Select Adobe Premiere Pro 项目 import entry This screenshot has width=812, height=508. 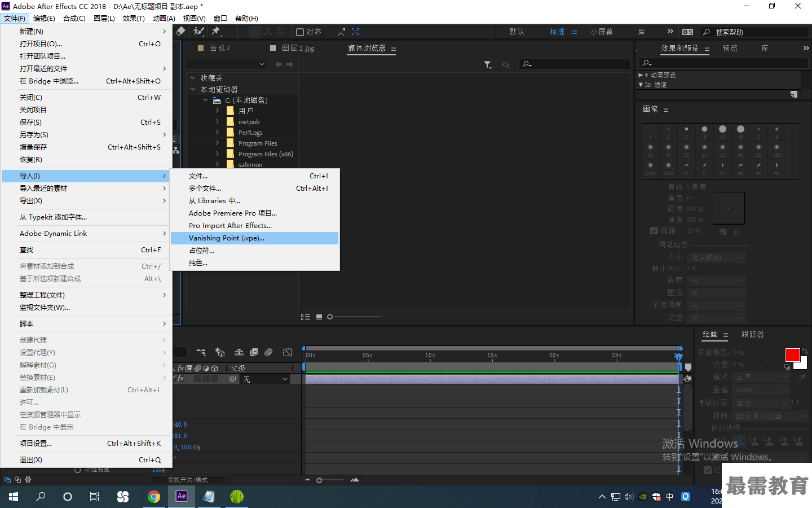click(x=255, y=213)
